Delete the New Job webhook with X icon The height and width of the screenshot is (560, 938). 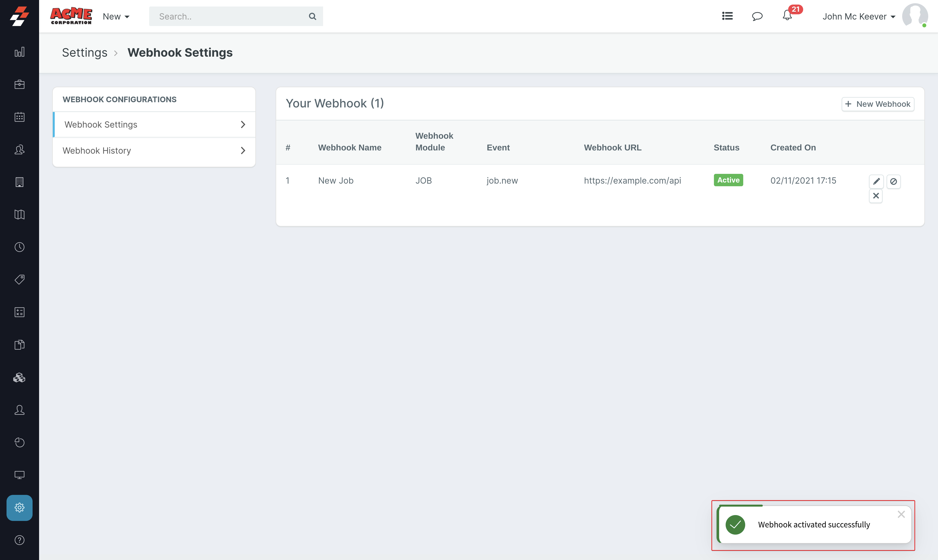[876, 196]
